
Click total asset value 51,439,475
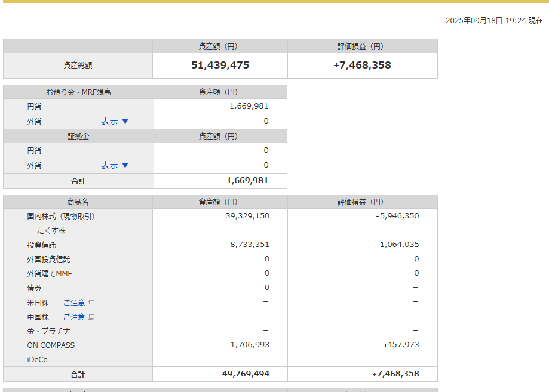click(x=220, y=66)
